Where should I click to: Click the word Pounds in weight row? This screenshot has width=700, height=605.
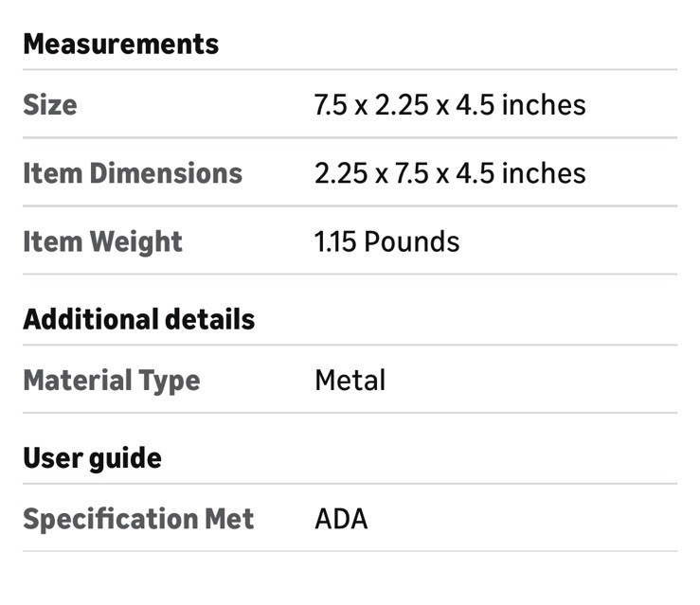coord(412,241)
